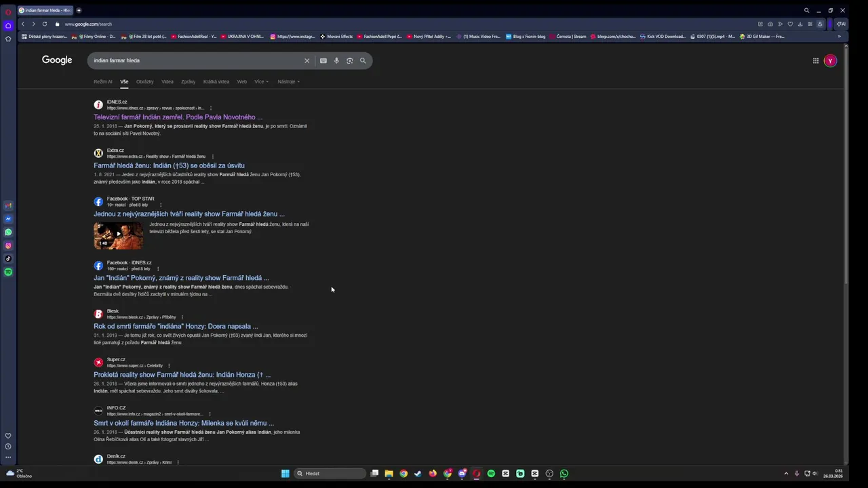Image resolution: width=868 pixels, height=488 pixels.
Task: Open result 'Smrt v okolí farmáře Indiána Honzy'
Action: 184,423
